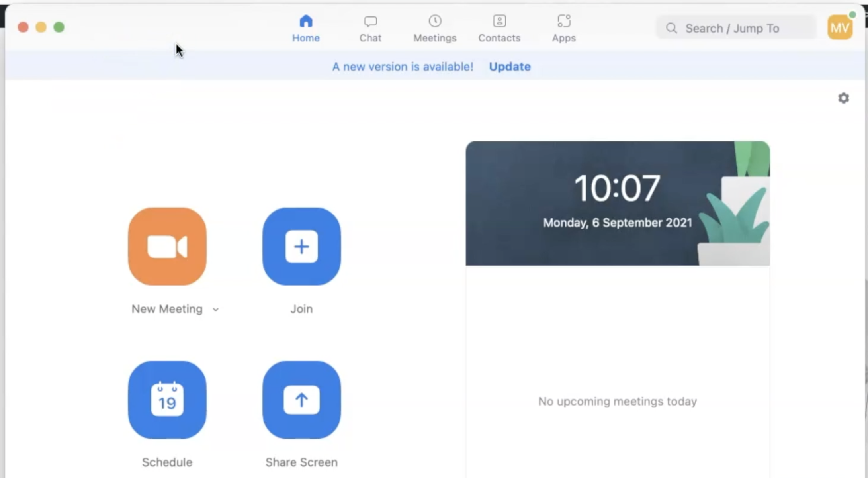Image resolution: width=868 pixels, height=478 pixels.
Task: Click the green online status dot
Action: point(852,15)
